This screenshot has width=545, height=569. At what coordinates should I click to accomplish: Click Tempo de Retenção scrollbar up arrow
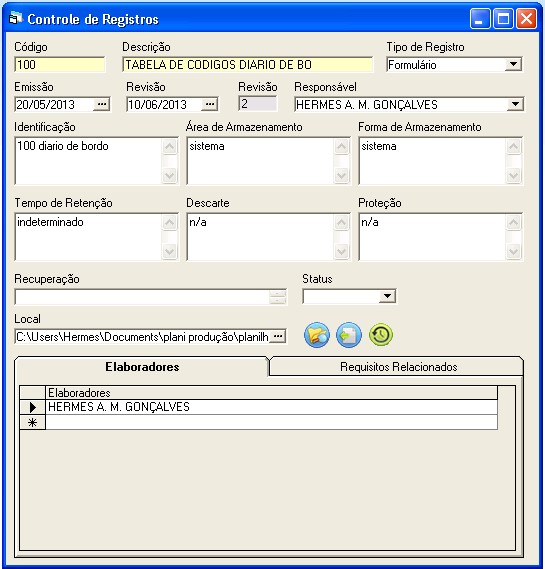169,222
